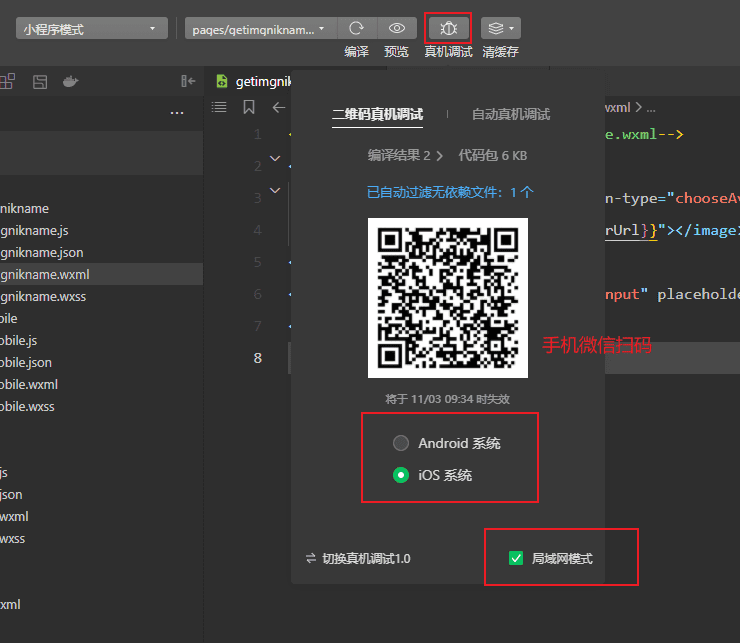
Task: Open the clear cache layers dropdown
Action: (x=501, y=28)
